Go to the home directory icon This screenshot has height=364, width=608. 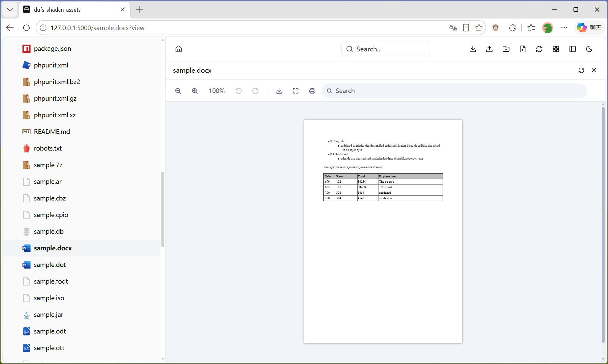(x=179, y=49)
